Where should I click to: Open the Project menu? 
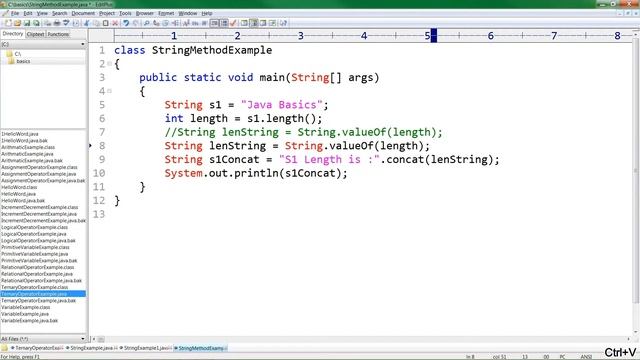coord(107,13)
